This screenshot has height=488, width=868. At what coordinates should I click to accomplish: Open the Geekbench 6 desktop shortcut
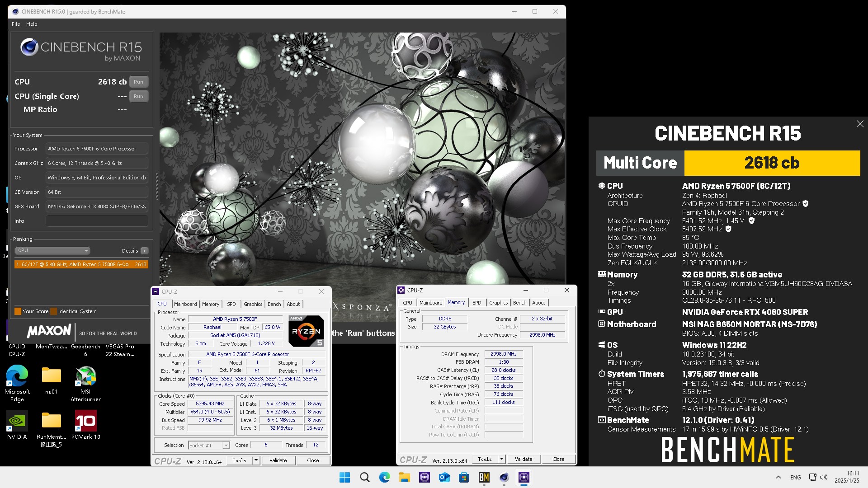point(85,350)
